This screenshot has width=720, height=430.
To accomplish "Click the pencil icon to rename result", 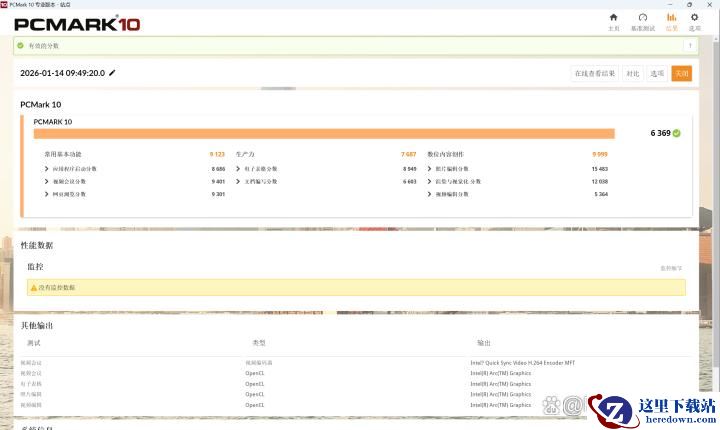I will (112, 73).
